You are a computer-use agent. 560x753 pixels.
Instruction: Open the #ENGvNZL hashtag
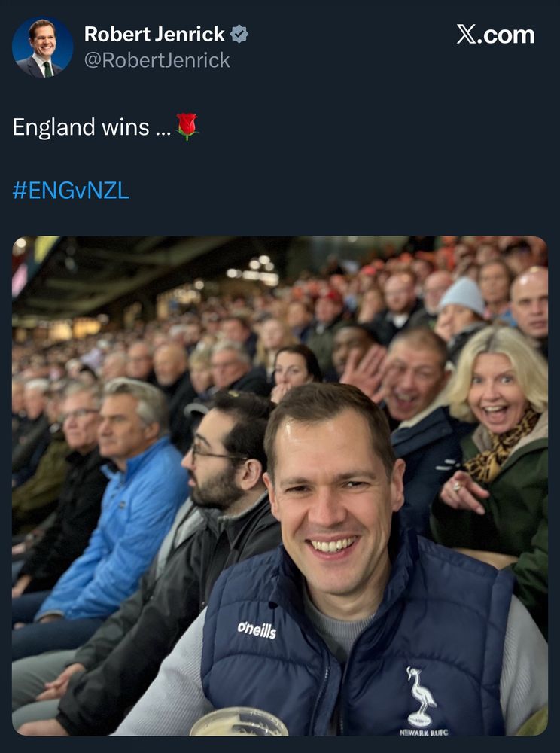[x=71, y=191]
